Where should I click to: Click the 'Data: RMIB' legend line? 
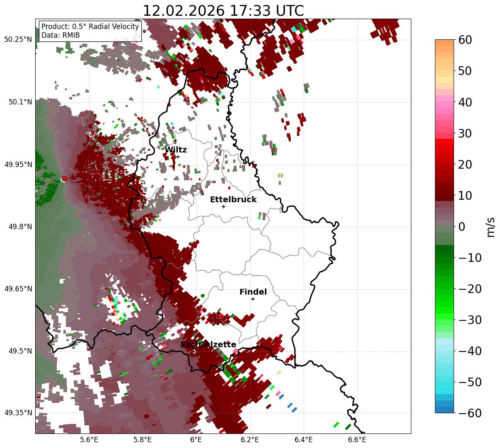[x=60, y=35]
